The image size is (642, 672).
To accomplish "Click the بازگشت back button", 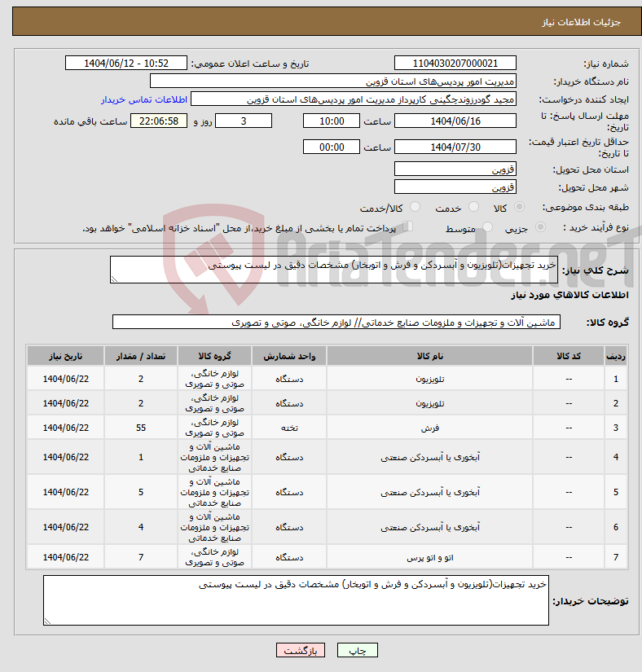I will coord(301,650).
